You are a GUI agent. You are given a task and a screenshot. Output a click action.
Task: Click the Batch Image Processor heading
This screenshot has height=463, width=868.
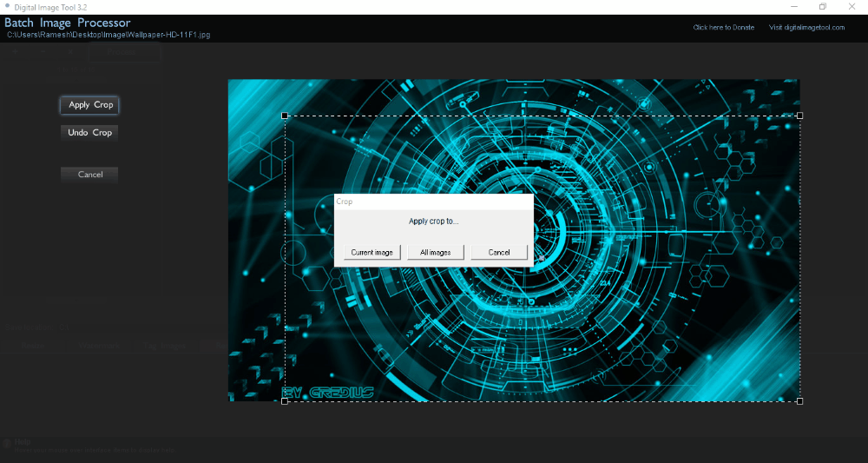[x=68, y=23]
